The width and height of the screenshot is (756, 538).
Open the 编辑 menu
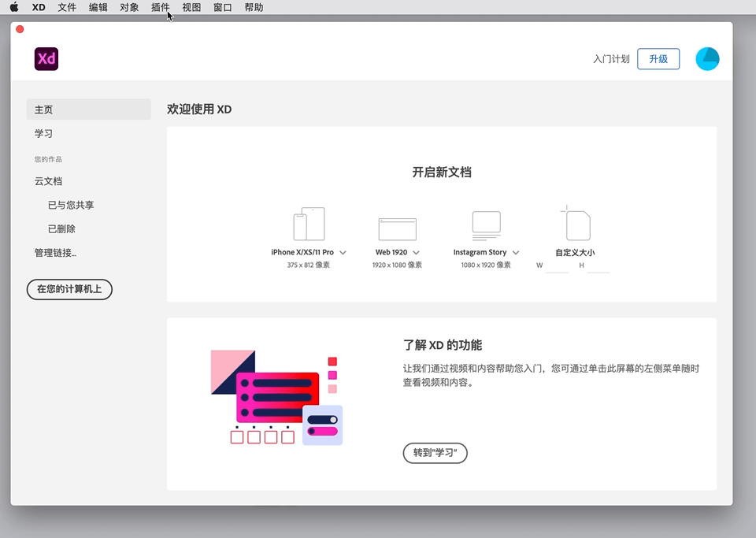98,7
